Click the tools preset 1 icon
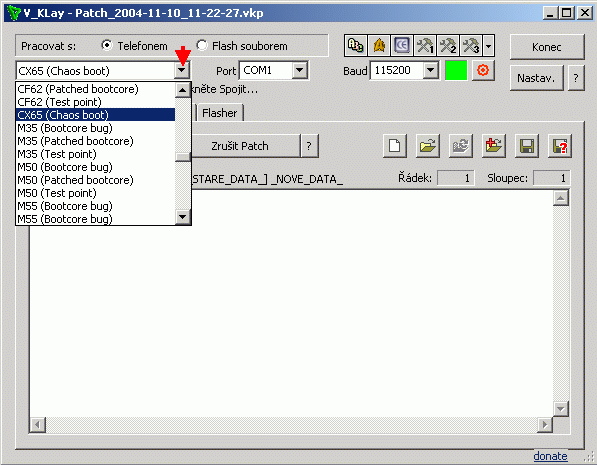 (x=425, y=46)
